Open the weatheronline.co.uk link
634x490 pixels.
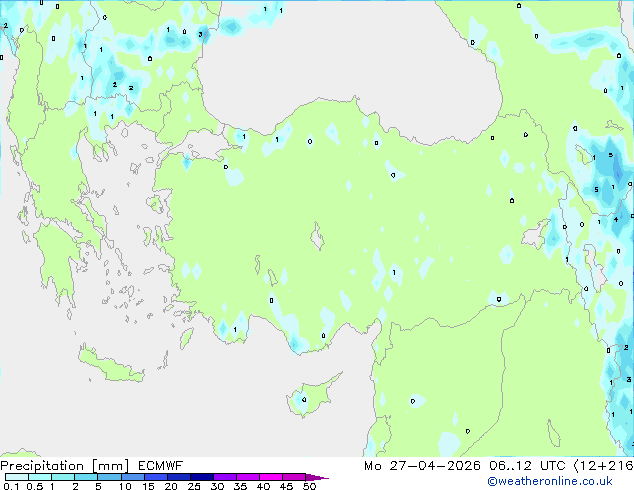tap(550, 481)
